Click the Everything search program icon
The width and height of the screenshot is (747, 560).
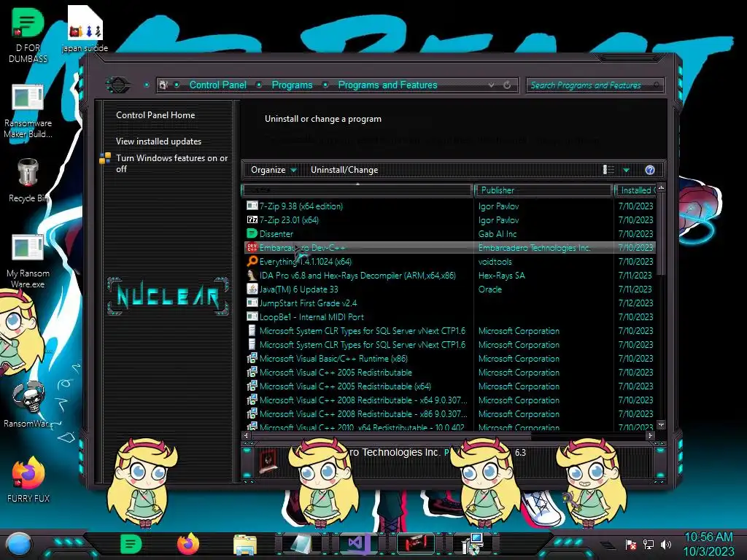click(x=252, y=261)
